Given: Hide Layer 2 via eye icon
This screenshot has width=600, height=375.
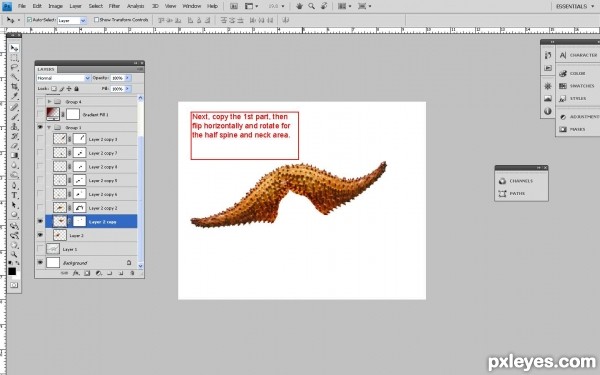Looking at the screenshot, I should (x=40, y=235).
